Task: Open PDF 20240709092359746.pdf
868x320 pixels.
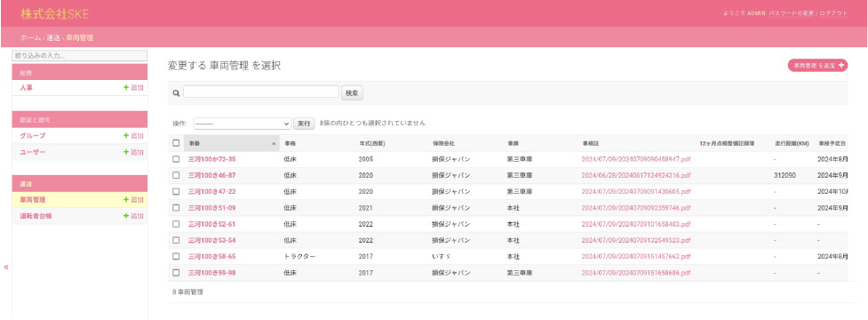Action: click(x=636, y=208)
